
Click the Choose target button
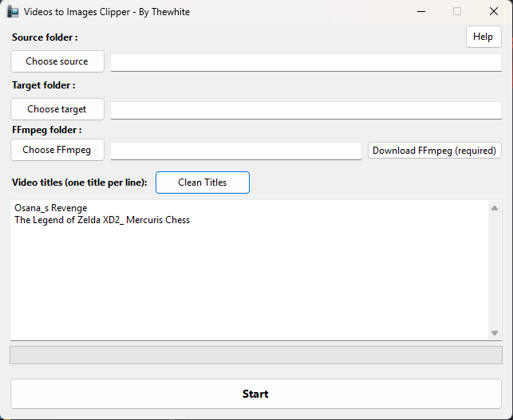pyautogui.click(x=57, y=109)
